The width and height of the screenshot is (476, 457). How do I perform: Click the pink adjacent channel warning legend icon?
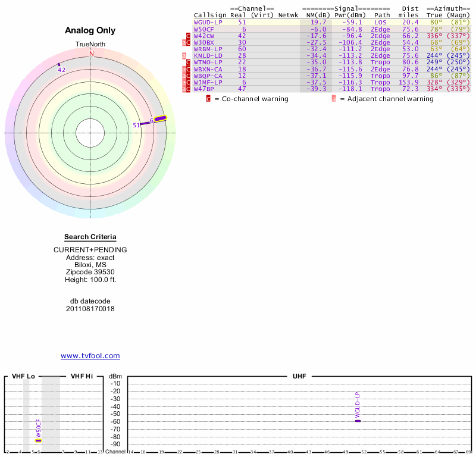click(333, 99)
